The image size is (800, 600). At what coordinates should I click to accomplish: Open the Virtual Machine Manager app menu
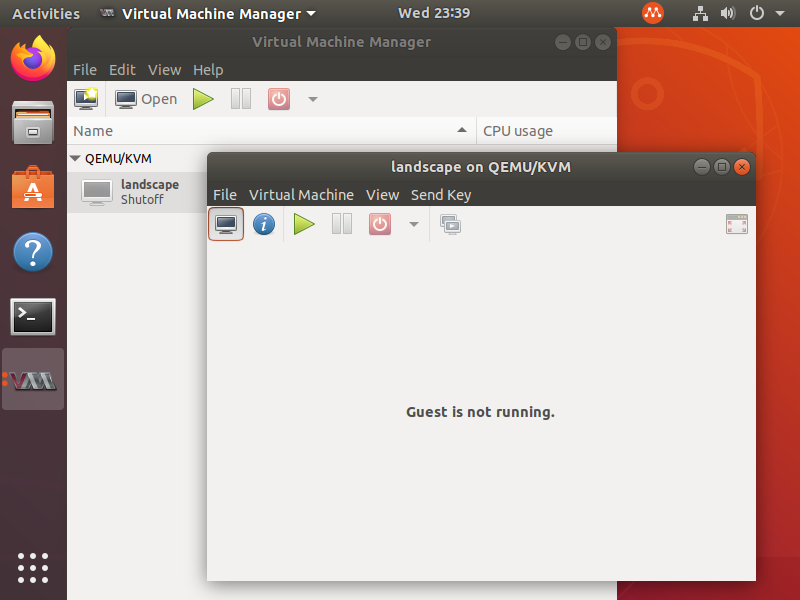[207, 13]
